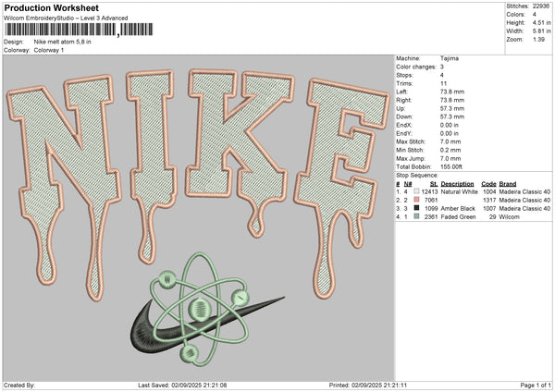Select 'Last Saved: 02/09/2025 21:21:08' footer text
Viewport: 555px width, 392px height.
(x=182, y=385)
